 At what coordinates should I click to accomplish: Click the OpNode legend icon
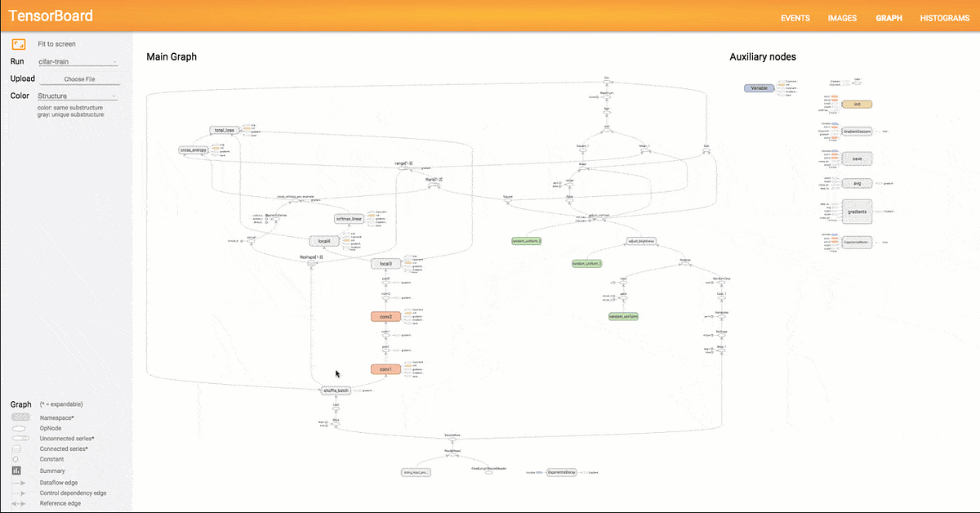(20, 428)
